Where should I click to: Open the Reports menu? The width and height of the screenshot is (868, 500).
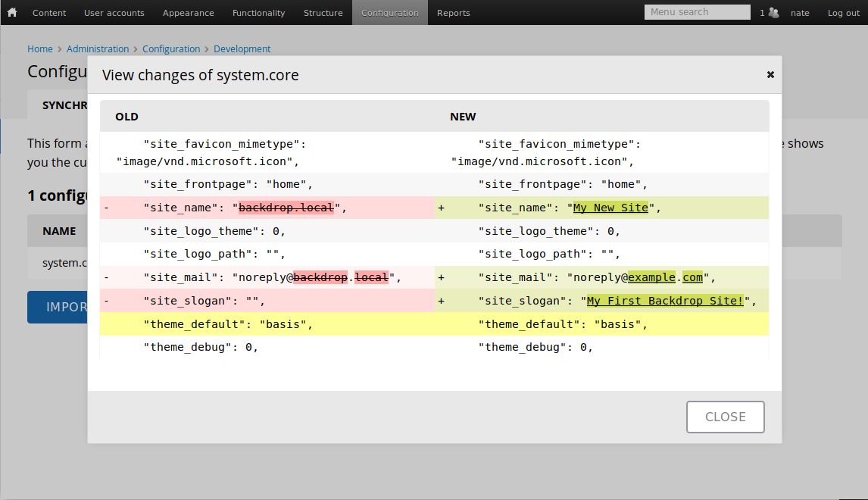pos(453,12)
